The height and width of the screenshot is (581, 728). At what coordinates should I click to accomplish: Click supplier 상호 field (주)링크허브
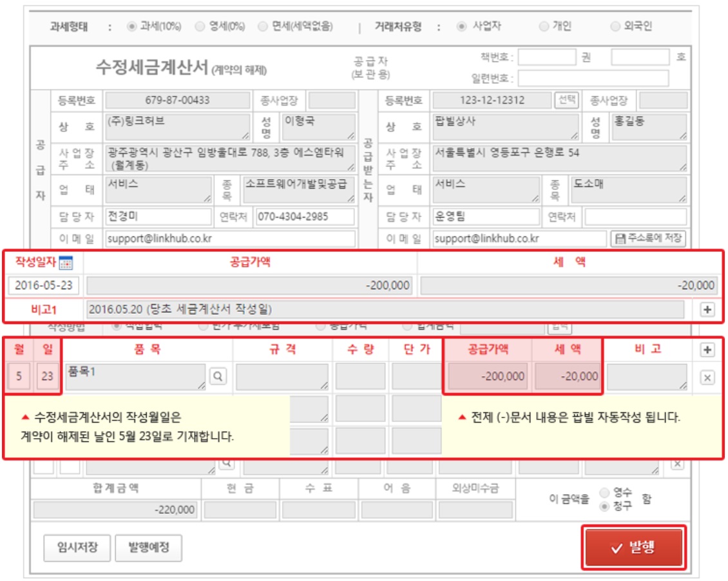(178, 127)
